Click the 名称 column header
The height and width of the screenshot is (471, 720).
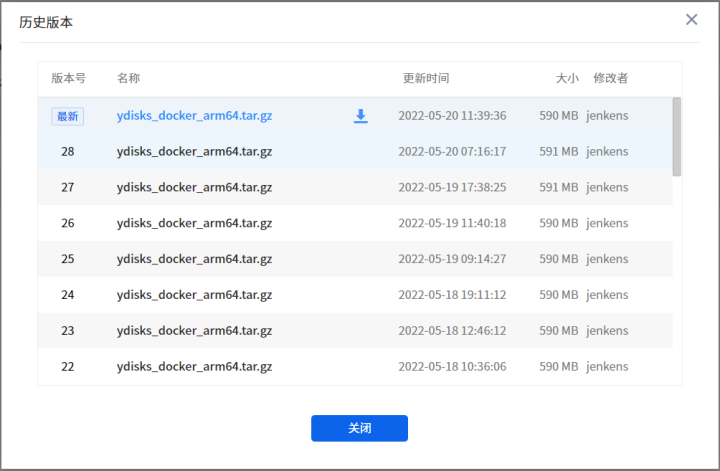pos(128,78)
